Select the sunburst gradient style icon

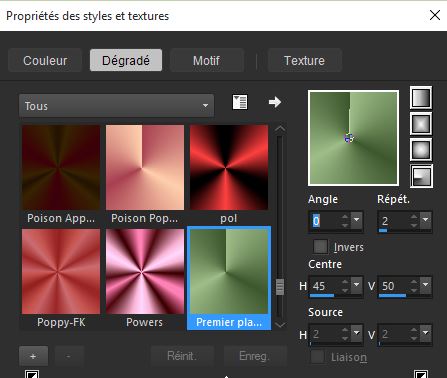pos(421,150)
